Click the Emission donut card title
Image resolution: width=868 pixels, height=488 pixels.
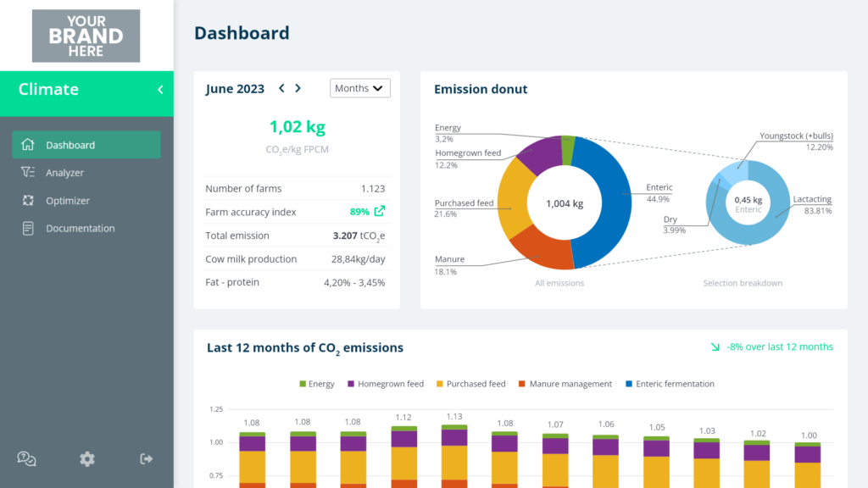tap(481, 89)
